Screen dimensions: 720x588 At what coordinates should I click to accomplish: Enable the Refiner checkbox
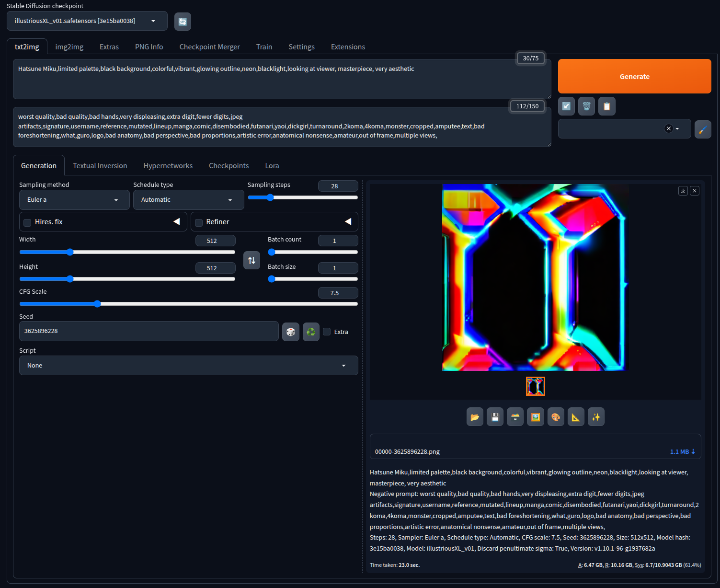[x=199, y=222]
